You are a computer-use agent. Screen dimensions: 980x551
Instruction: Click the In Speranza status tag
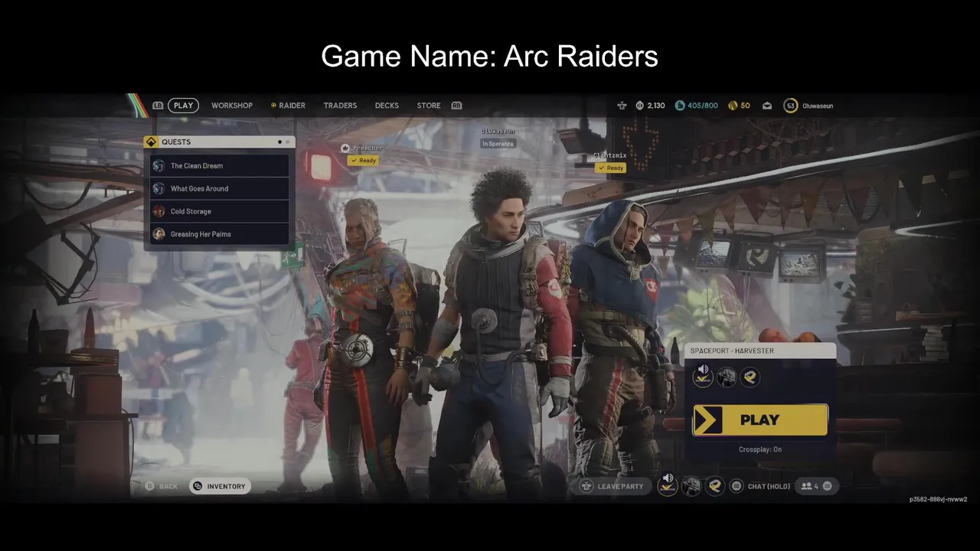498,143
